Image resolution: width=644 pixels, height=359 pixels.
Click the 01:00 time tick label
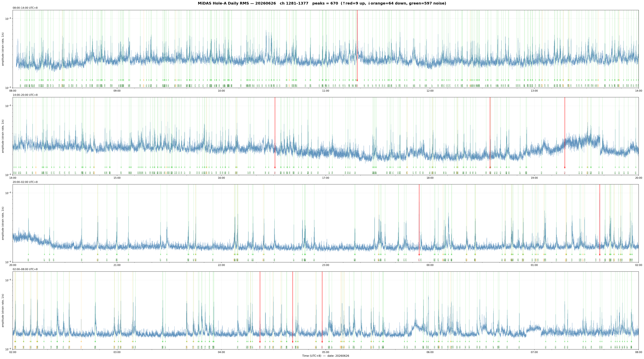(534, 265)
